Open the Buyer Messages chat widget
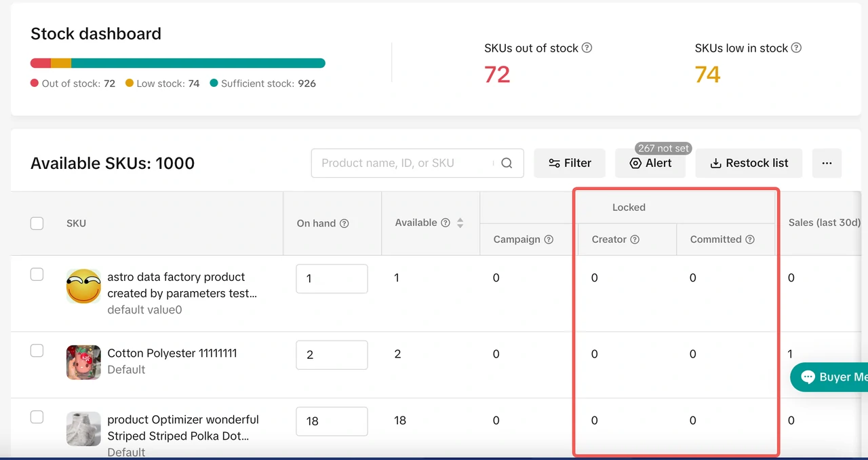The image size is (868, 460). (830, 377)
